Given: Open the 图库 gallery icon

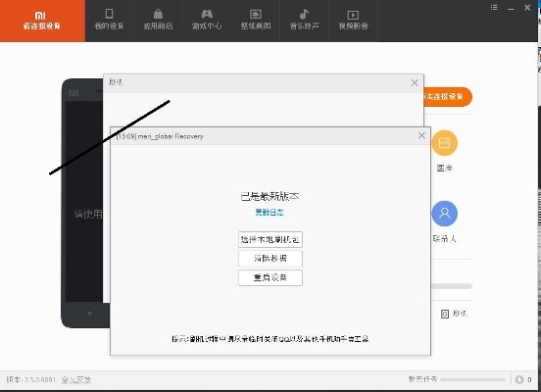Looking at the screenshot, I should click(x=444, y=143).
